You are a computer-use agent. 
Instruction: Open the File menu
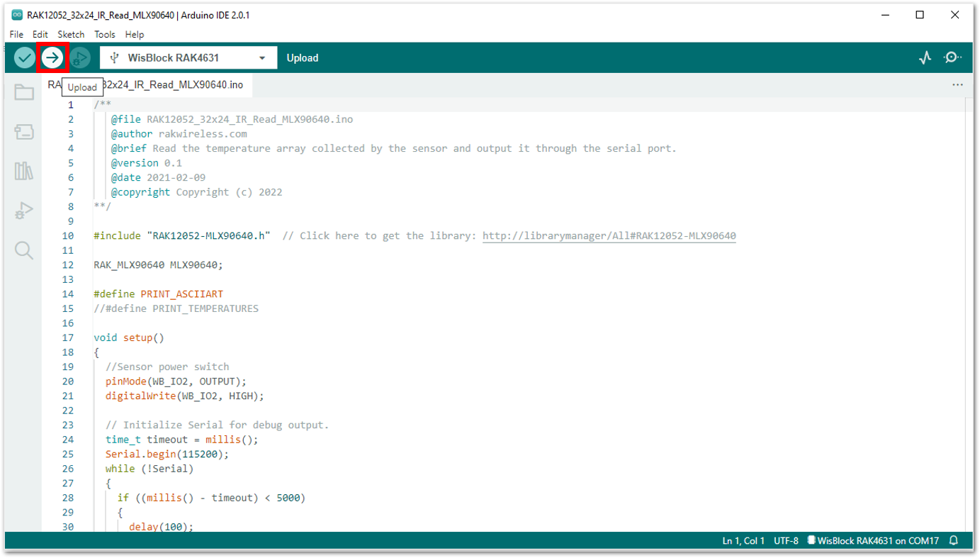16,34
